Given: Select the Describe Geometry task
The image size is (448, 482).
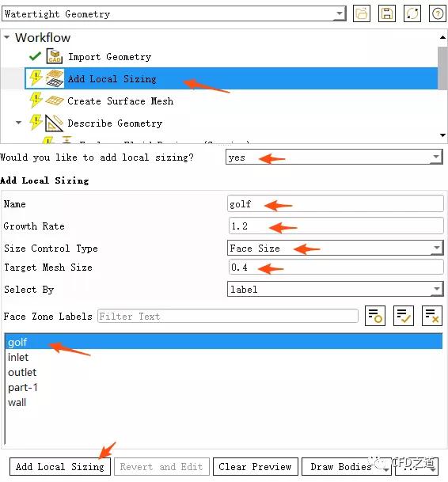Looking at the screenshot, I should [x=115, y=123].
